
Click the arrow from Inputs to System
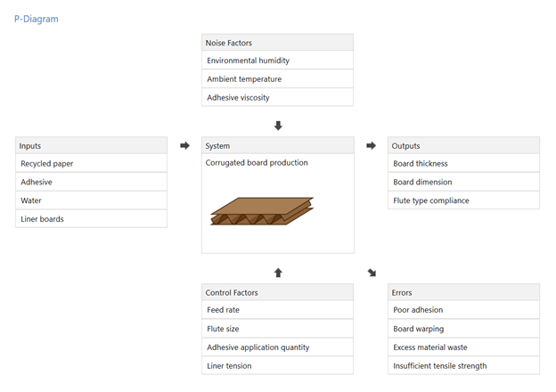coord(184,145)
